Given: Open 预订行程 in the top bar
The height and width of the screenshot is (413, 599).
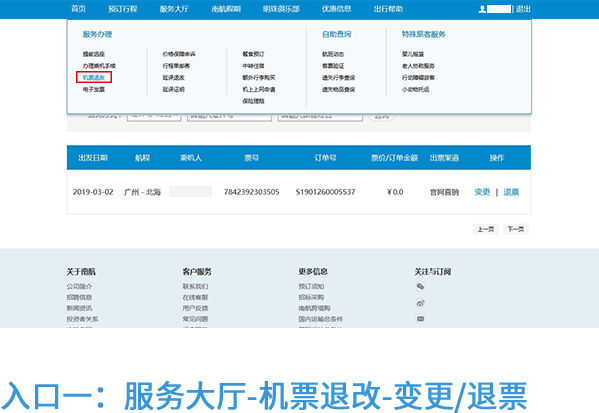Looking at the screenshot, I should tap(122, 9).
